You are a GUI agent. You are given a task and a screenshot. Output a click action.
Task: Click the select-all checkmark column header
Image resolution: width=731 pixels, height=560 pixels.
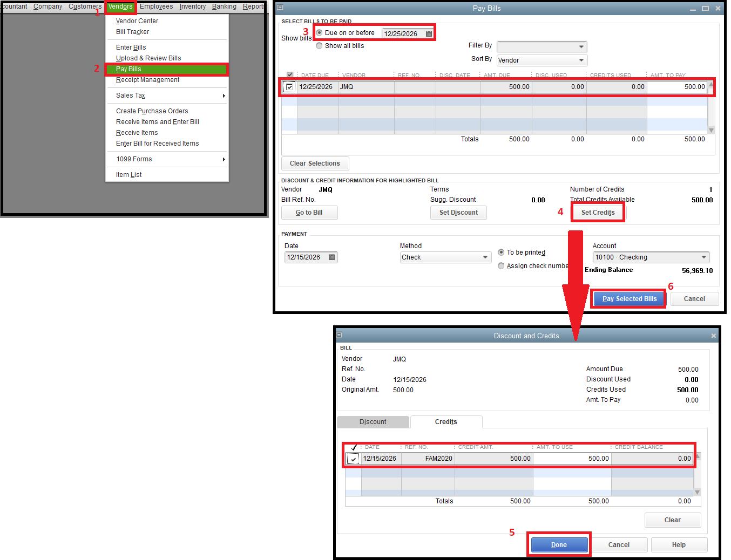(x=289, y=74)
